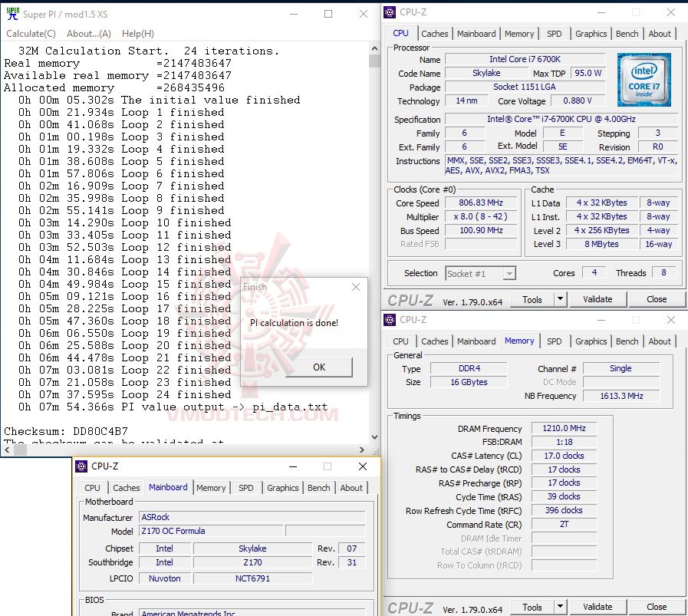This screenshot has height=616, width=688.
Task: Open Memory tab in top CPU-Z window
Action: pos(519,34)
